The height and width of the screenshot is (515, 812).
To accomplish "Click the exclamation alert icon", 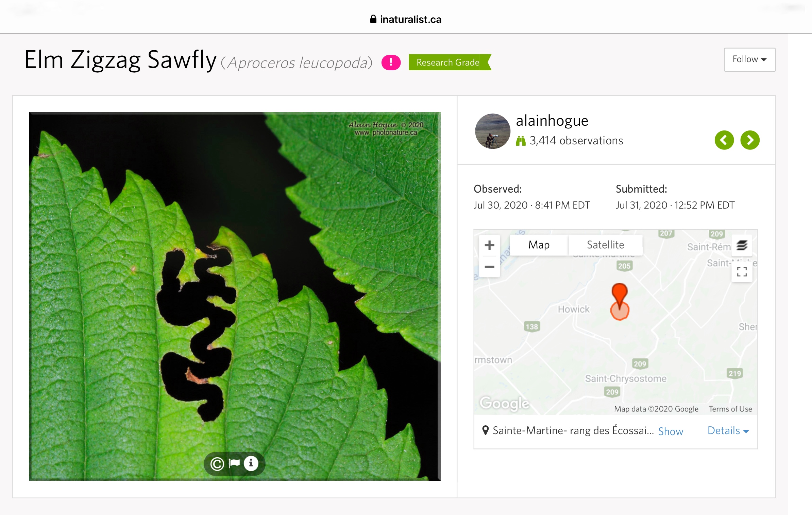I will [391, 63].
